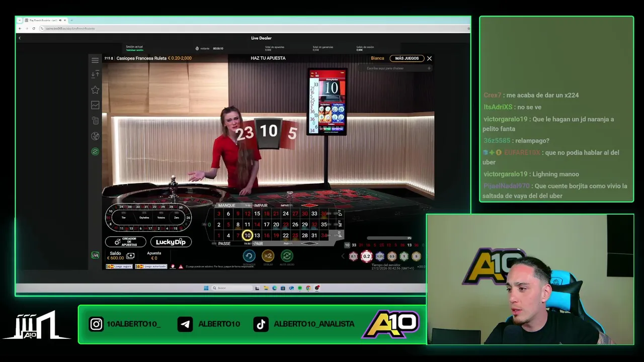Click the juego seguro badge
Screen dimensions: 644x362
tap(119, 266)
